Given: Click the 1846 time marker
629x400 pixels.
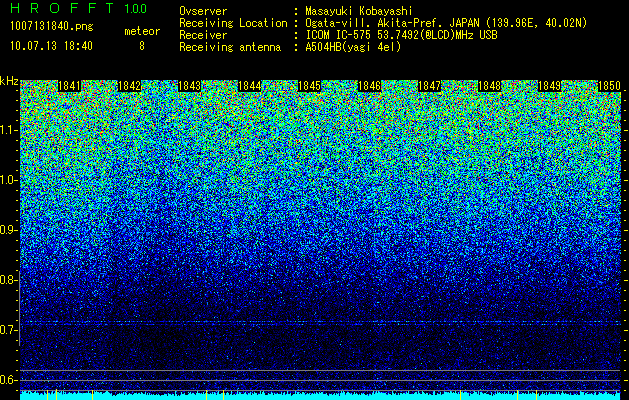Looking at the screenshot, I should pos(369,86).
